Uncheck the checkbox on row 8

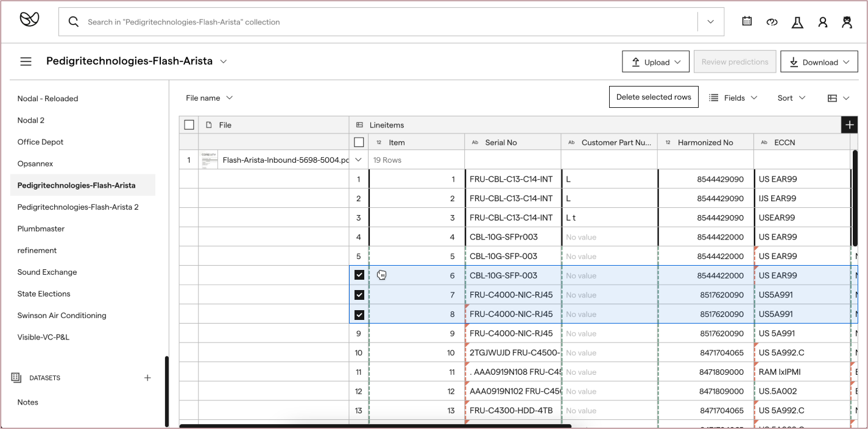(359, 314)
